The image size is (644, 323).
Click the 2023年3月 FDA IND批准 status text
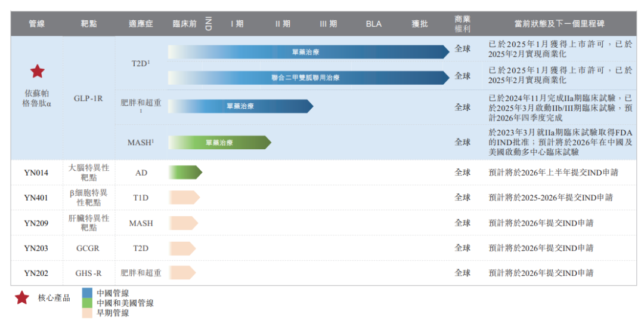[x=560, y=142]
